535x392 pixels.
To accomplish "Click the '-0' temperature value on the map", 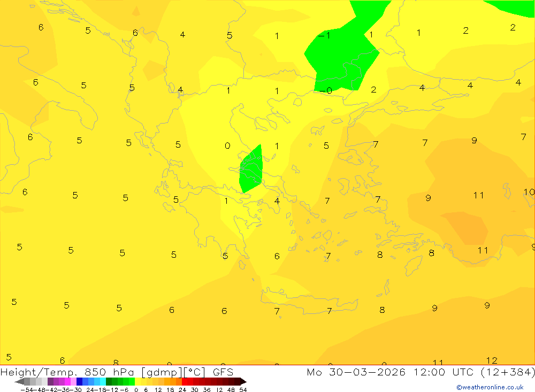I will [325, 90].
